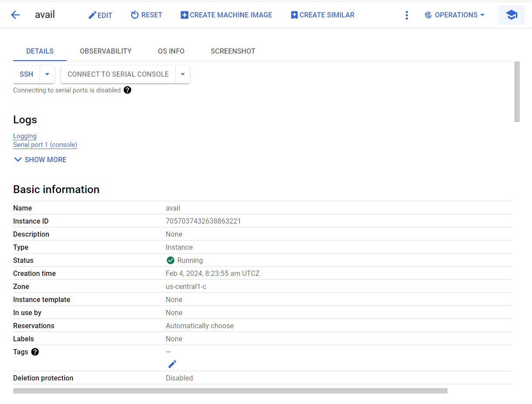Open the Logging link
This screenshot has height=404, width=532.
coord(25,136)
